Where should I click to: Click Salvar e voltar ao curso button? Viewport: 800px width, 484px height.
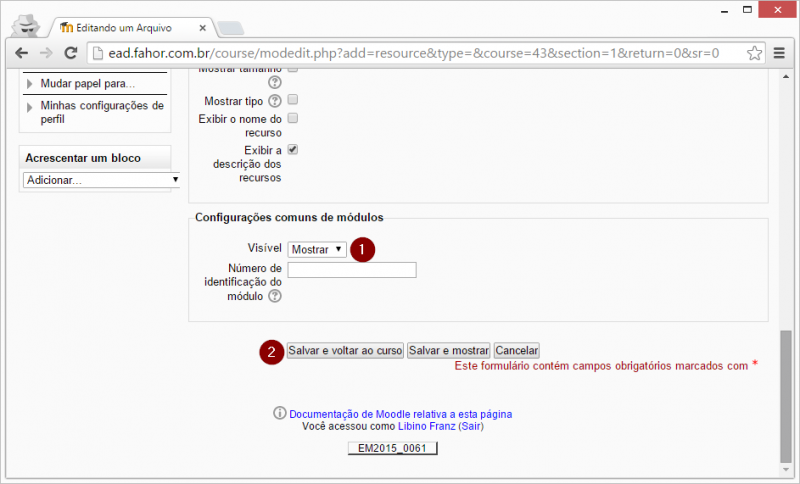pos(345,350)
